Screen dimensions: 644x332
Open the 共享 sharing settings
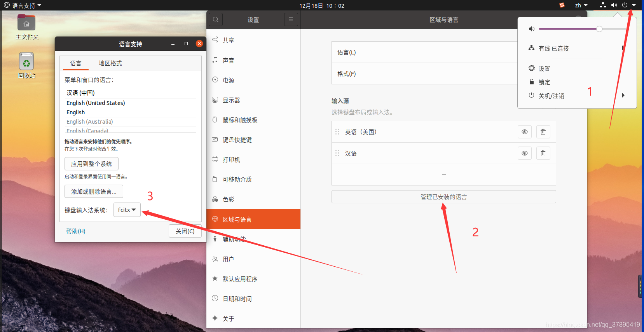click(x=253, y=40)
